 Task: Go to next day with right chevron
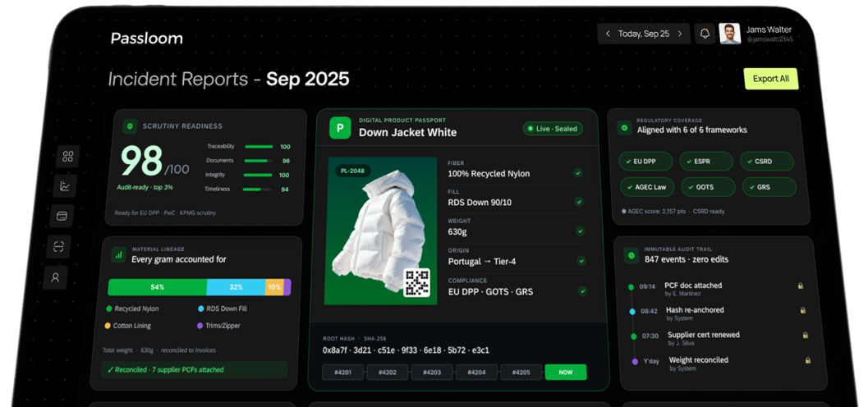(x=680, y=34)
